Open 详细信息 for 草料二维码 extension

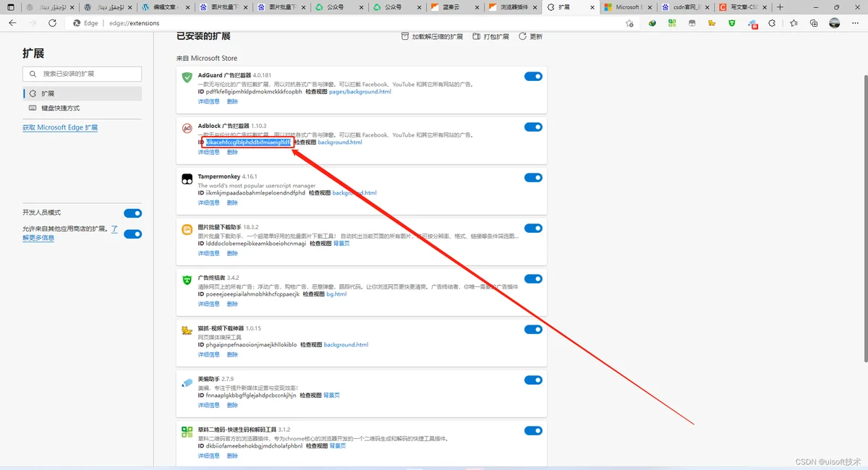(x=209, y=456)
